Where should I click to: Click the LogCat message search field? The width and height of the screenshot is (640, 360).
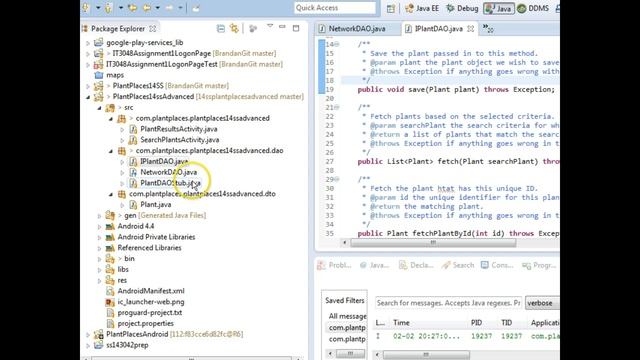pyautogui.click(x=448, y=303)
